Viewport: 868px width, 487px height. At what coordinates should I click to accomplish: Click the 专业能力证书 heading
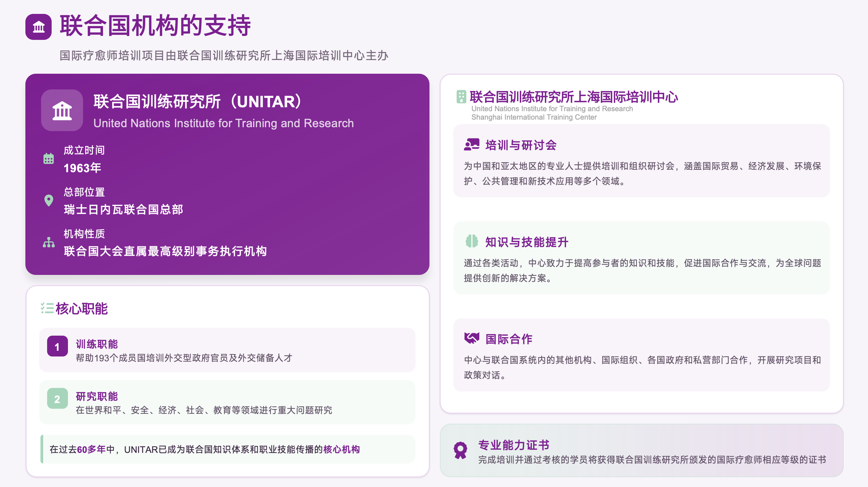[x=514, y=445]
